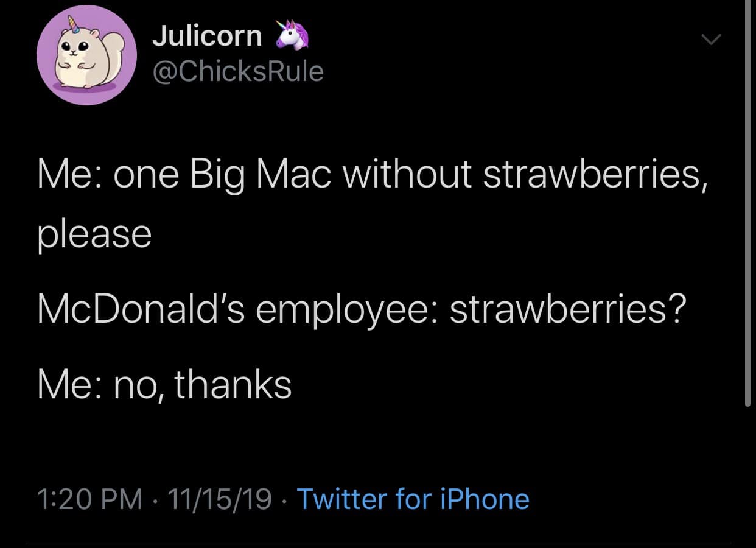Screen dimensions: 756x548
Task: Click the word please in the tweet
Action: 94,233
